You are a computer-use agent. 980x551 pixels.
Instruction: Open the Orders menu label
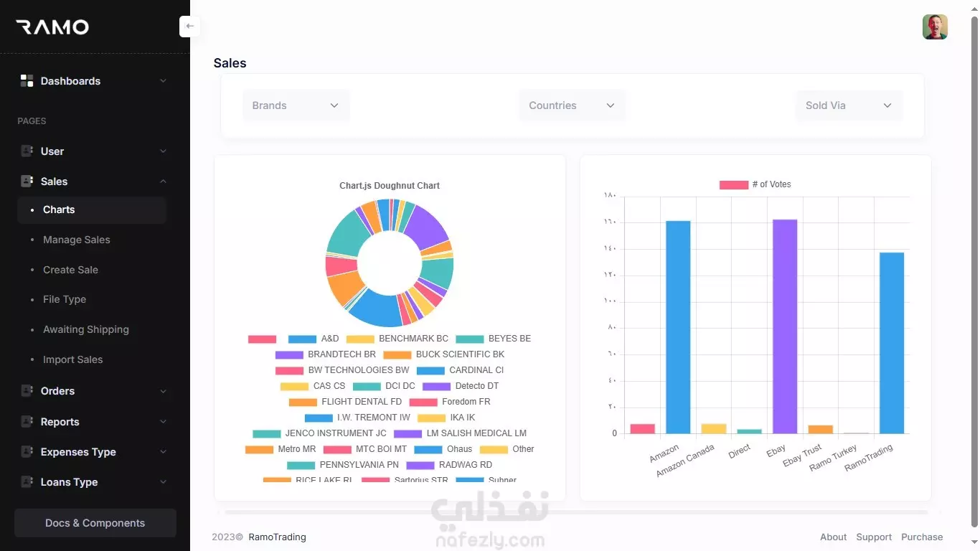click(x=57, y=391)
